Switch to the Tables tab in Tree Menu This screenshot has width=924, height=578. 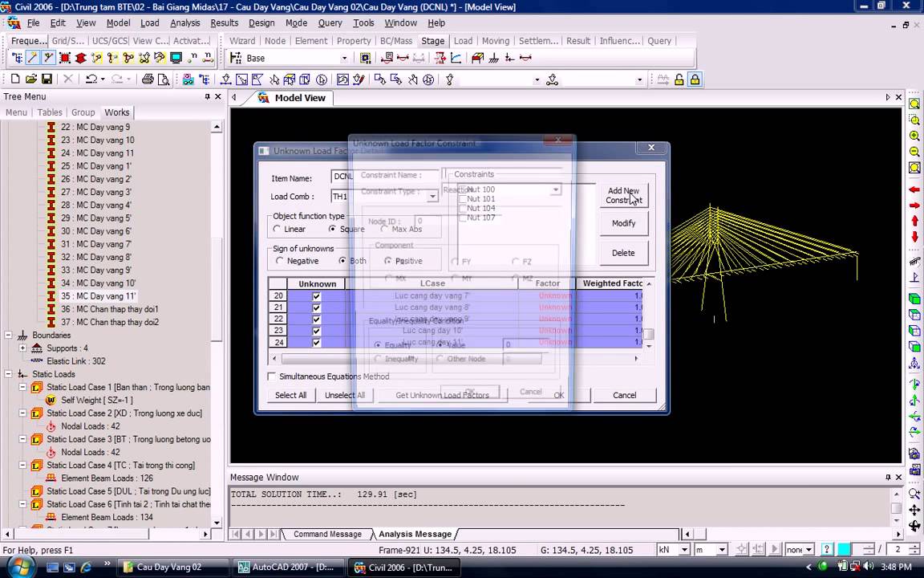click(50, 112)
